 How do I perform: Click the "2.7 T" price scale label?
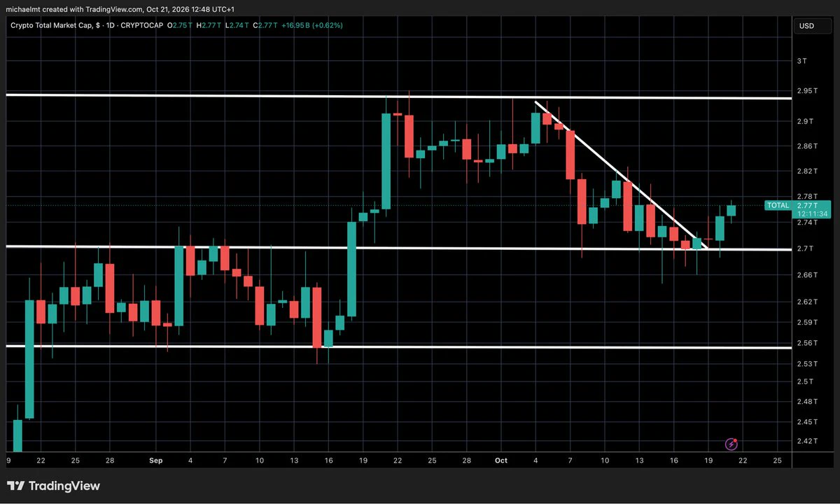(x=804, y=248)
